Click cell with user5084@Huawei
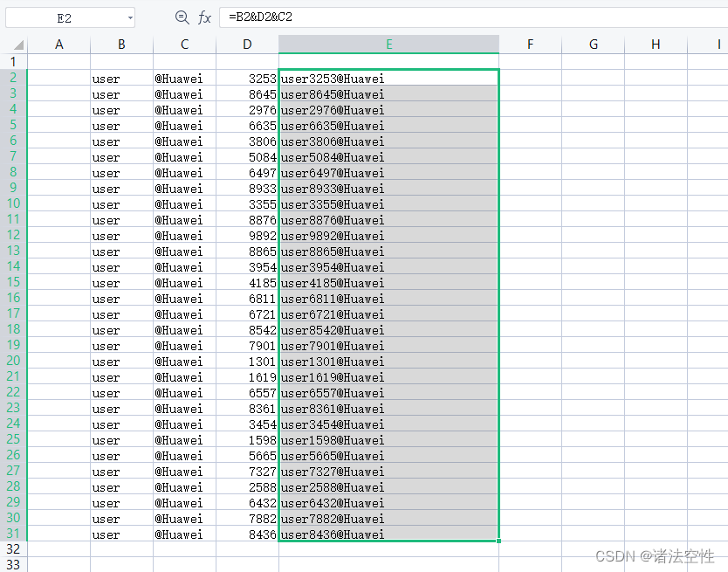This screenshot has width=728, height=572. click(x=388, y=156)
